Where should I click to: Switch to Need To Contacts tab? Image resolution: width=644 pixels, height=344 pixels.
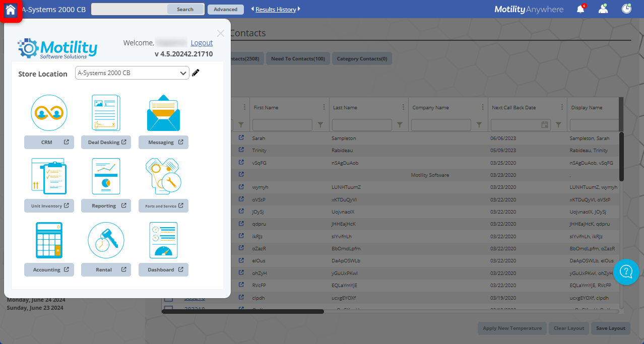[x=298, y=59]
